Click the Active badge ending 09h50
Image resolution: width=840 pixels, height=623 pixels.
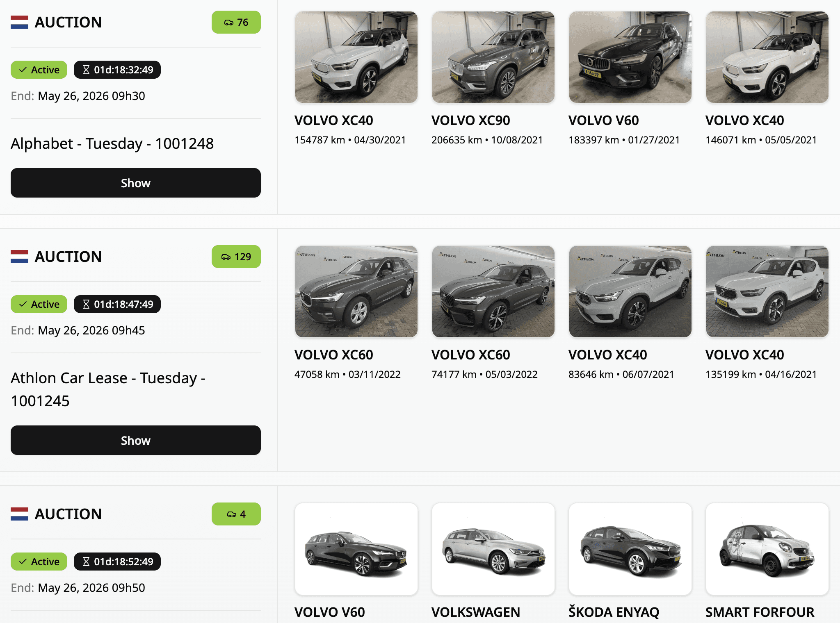click(39, 562)
